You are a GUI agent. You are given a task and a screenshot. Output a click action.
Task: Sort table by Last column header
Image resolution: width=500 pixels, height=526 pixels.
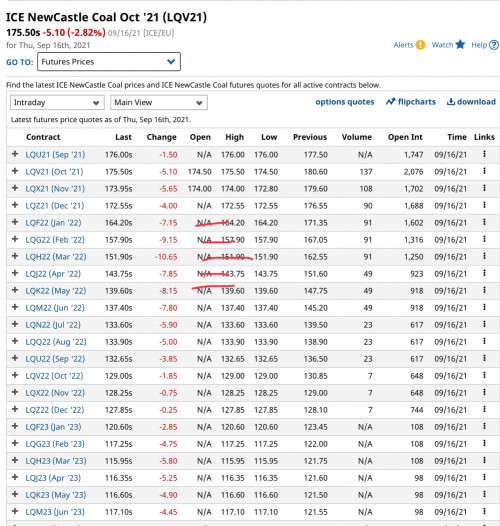click(x=123, y=137)
